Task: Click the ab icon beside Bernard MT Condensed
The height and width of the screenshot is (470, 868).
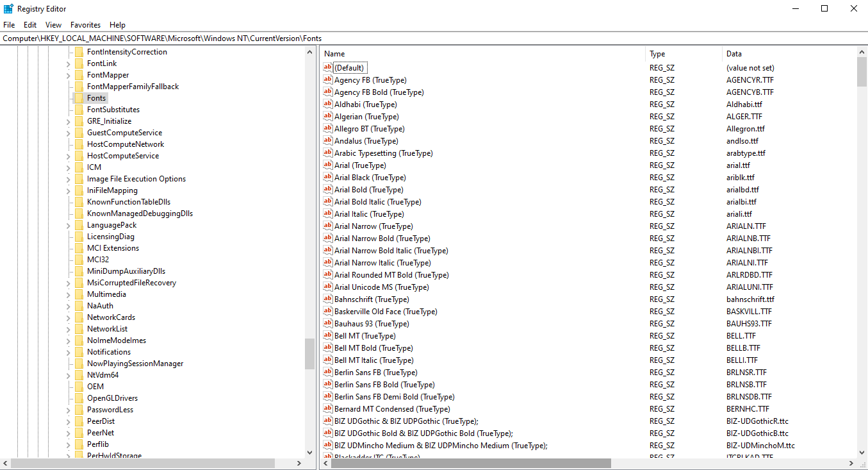Action: (x=328, y=408)
